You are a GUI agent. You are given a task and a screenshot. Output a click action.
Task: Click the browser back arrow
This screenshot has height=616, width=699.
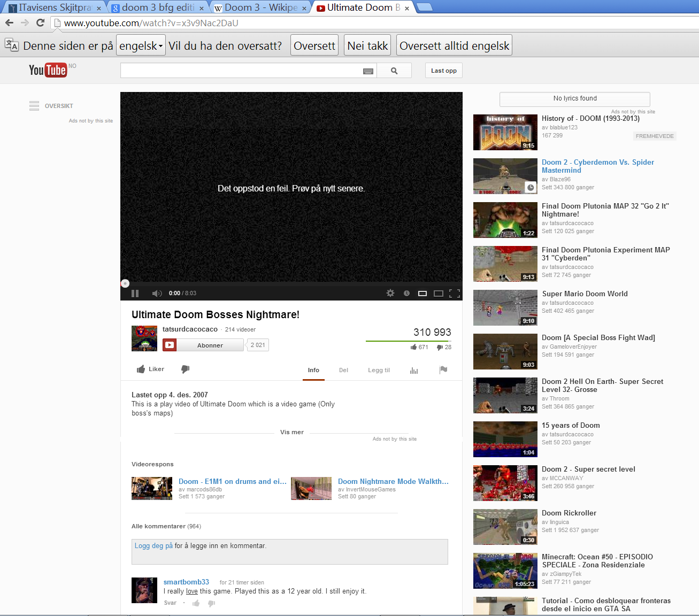click(9, 22)
